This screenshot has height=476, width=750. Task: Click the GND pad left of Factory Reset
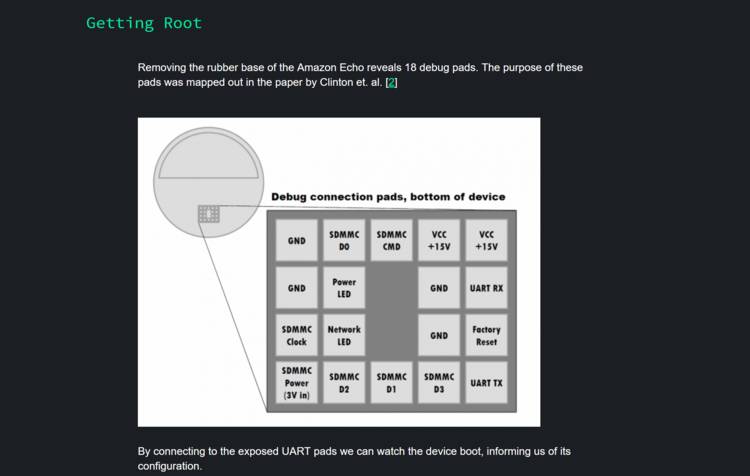pos(439,335)
